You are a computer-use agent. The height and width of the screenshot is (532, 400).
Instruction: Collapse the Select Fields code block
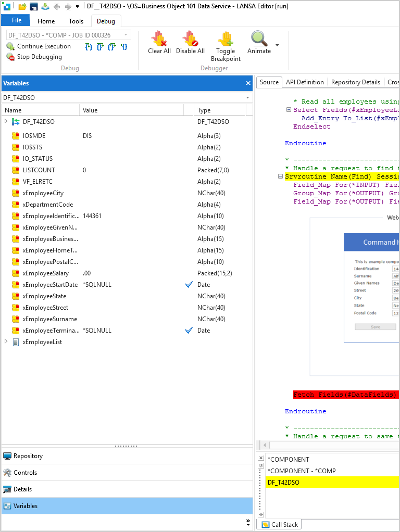pos(289,110)
